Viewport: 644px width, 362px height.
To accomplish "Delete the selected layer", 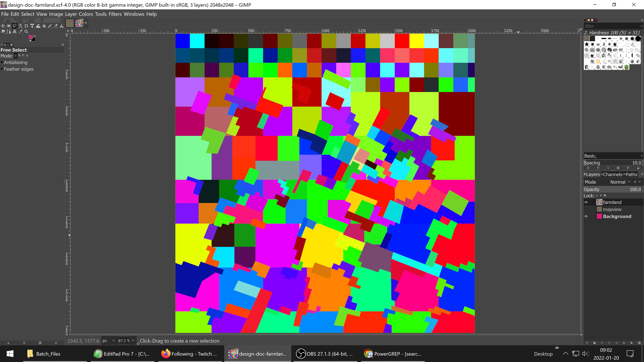I will pyautogui.click(x=639, y=343).
